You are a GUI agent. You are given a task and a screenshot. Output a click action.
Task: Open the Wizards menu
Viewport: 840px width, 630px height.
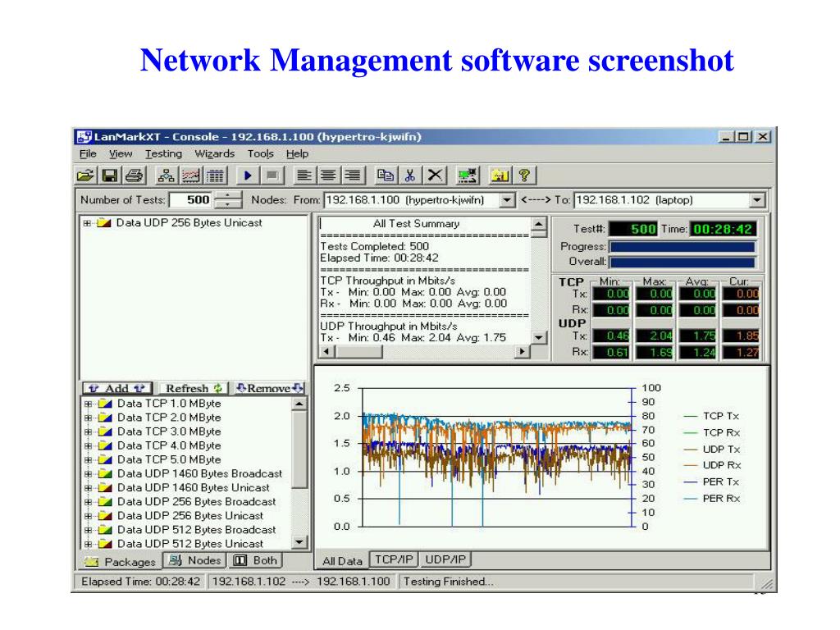pyautogui.click(x=214, y=154)
